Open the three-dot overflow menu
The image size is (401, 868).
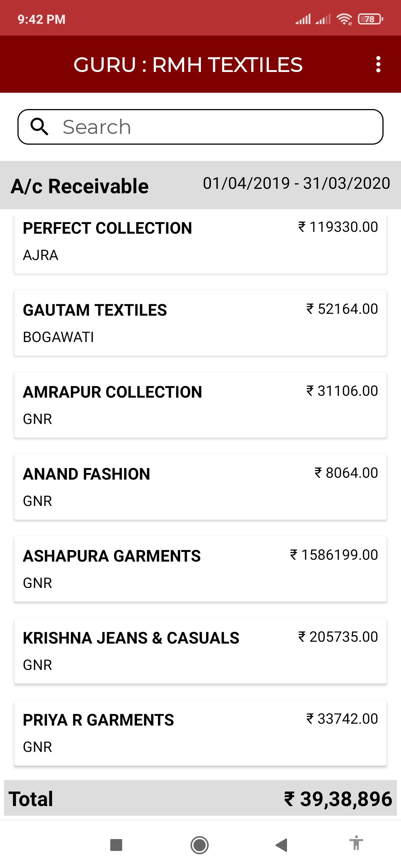click(378, 64)
